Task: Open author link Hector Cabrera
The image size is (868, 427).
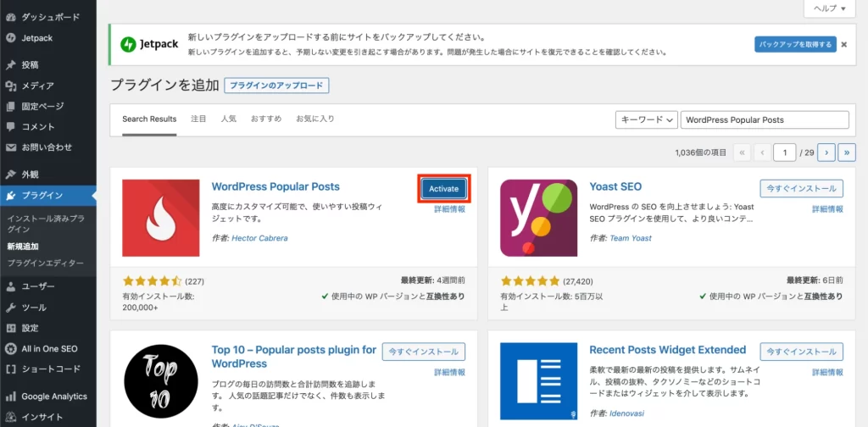Action: click(x=259, y=238)
